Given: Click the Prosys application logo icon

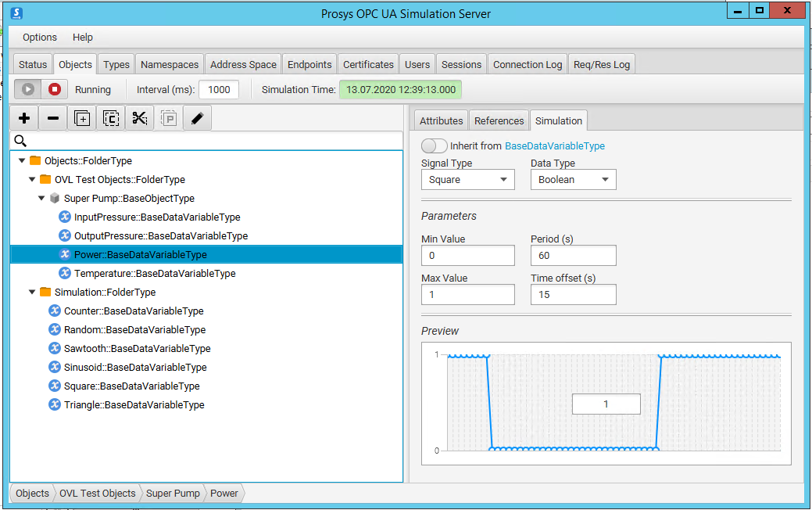Looking at the screenshot, I should coord(16,13).
